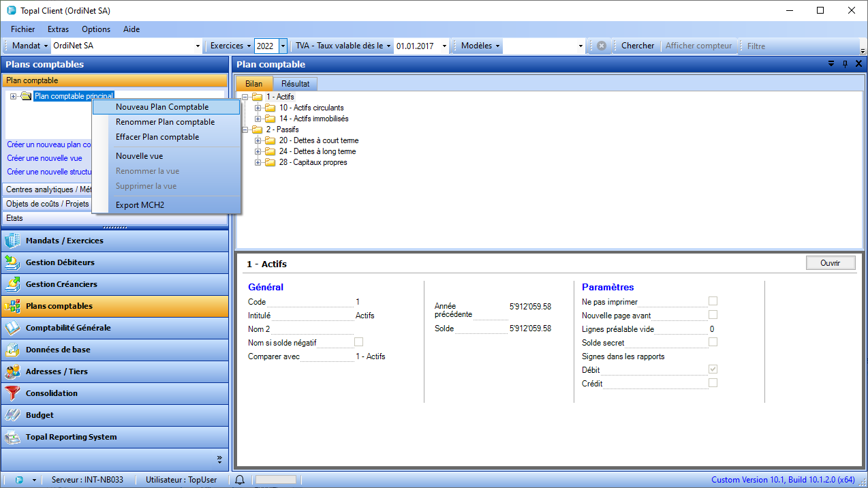Open the Consolidation funnel icon
Viewport: 868px width, 488px height.
pyautogui.click(x=13, y=393)
